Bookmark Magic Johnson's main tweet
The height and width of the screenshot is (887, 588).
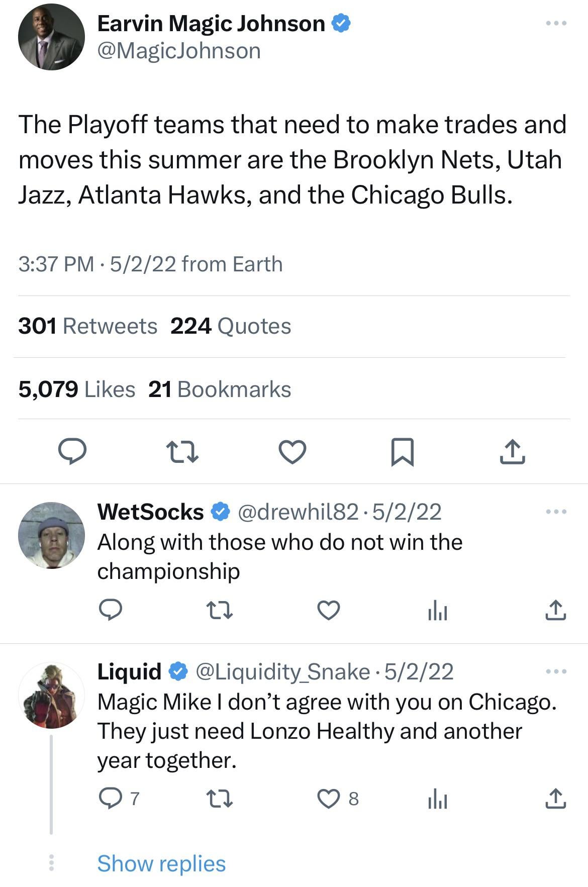point(402,451)
